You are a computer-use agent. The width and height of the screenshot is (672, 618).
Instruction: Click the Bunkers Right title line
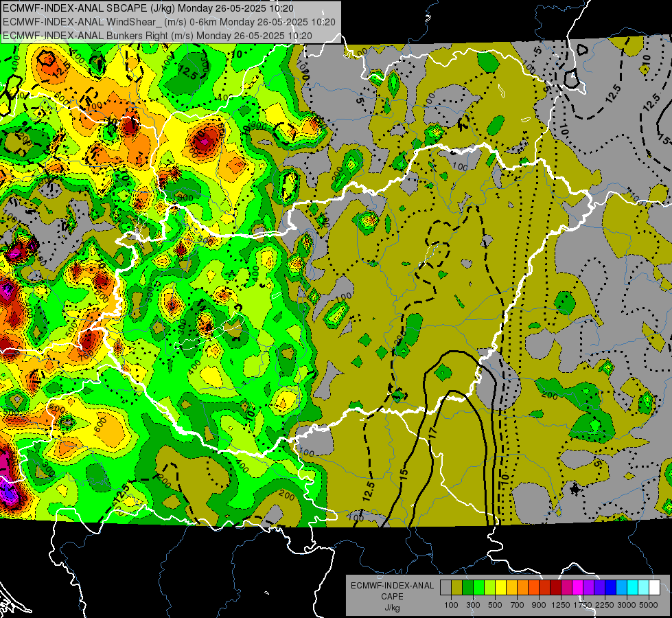coord(157,36)
